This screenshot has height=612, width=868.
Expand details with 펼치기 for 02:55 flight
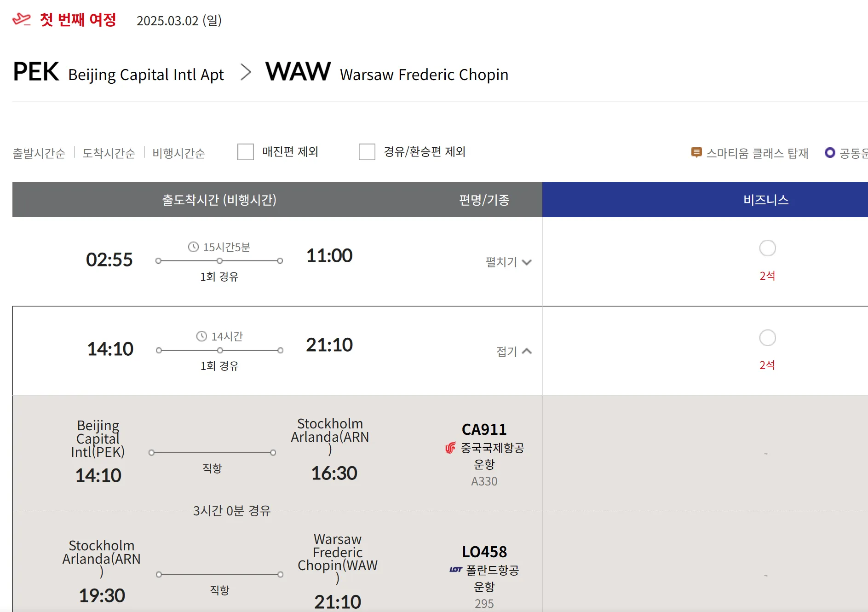[x=508, y=262]
